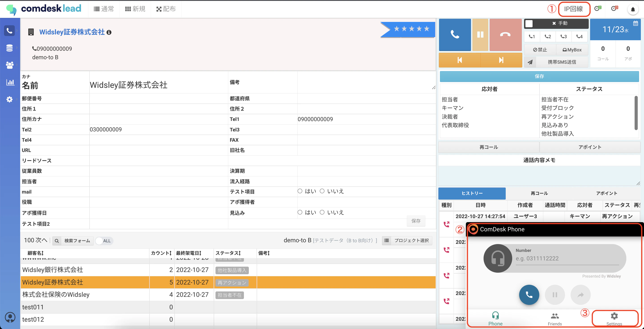Open the Friends tab in ComDesk Phone
Image resolution: width=644 pixels, height=329 pixels.
click(x=554, y=318)
